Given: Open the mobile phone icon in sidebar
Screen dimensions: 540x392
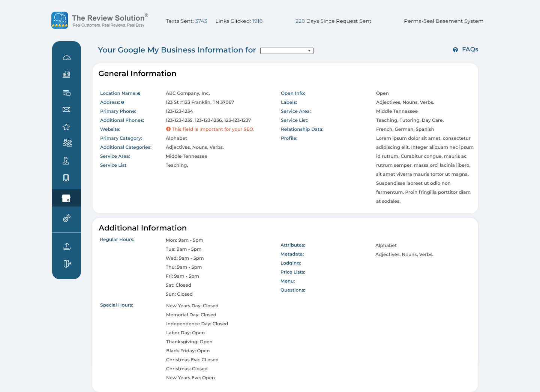Looking at the screenshot, I should (66, 178).
